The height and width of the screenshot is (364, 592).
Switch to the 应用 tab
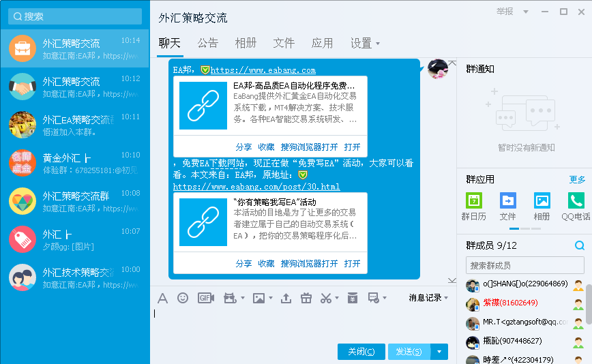point(322,44)
